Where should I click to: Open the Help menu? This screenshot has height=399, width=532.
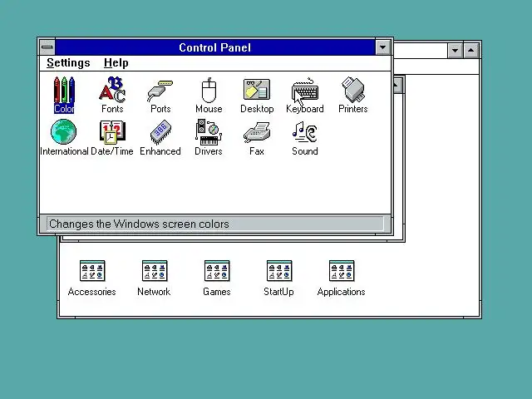pos(116,63)
